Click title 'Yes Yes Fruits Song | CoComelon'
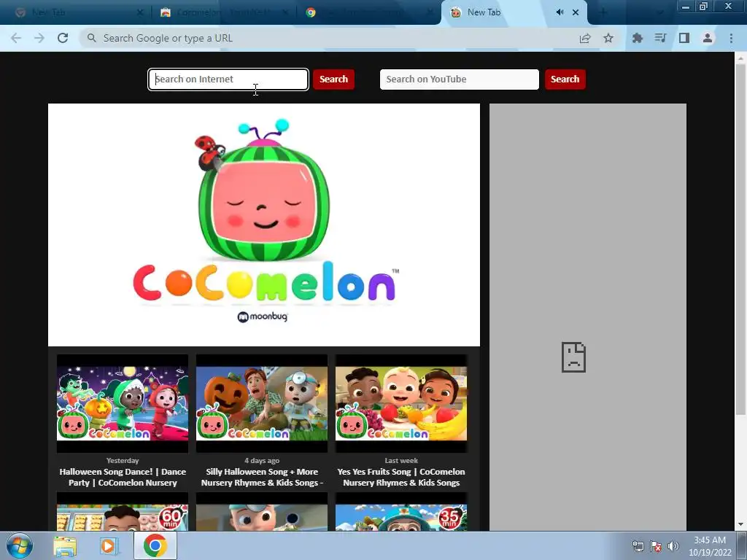 click(x=401, y=477)
